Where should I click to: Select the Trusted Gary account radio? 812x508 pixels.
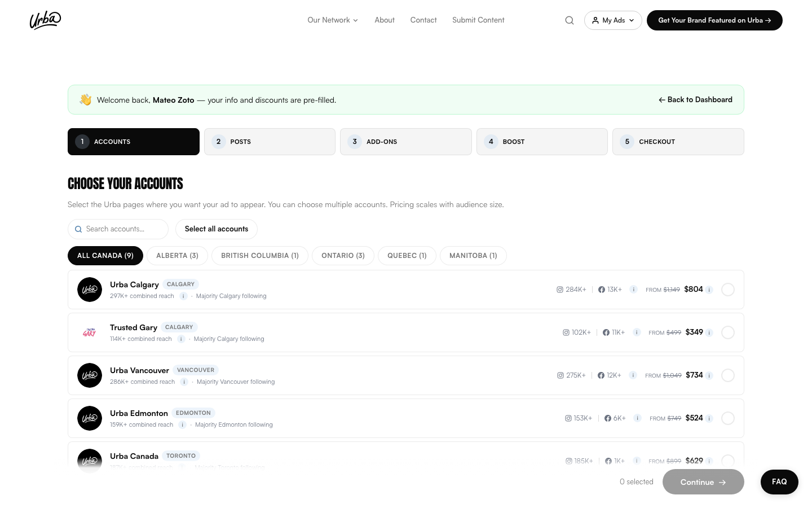[x=728, y=332]
